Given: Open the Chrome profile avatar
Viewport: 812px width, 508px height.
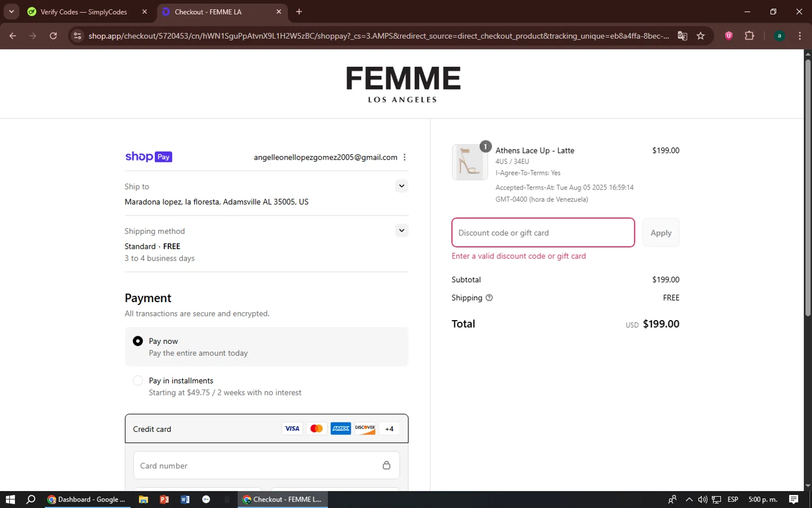Looking at the screenshot, I should tap(780, 36).
